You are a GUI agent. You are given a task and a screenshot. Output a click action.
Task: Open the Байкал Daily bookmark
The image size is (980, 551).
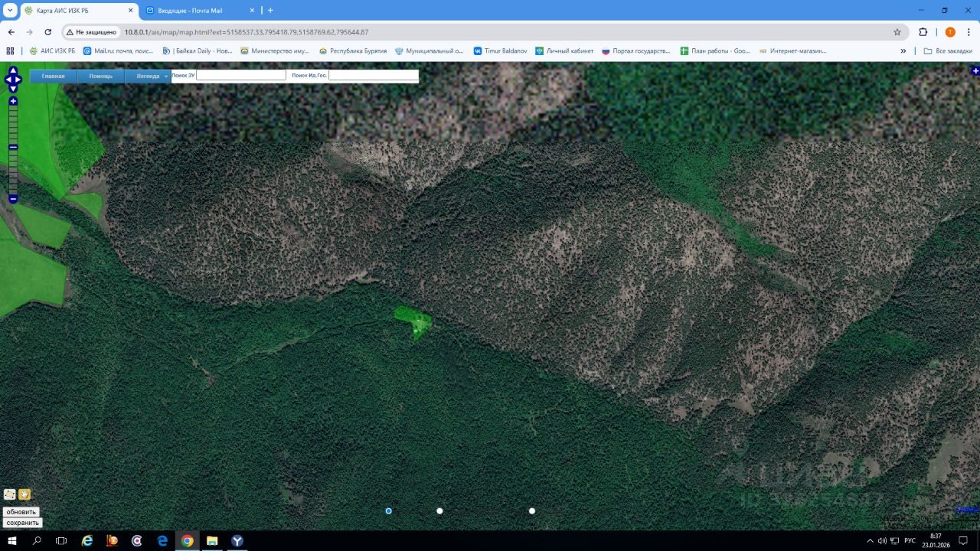pos(197,51)
